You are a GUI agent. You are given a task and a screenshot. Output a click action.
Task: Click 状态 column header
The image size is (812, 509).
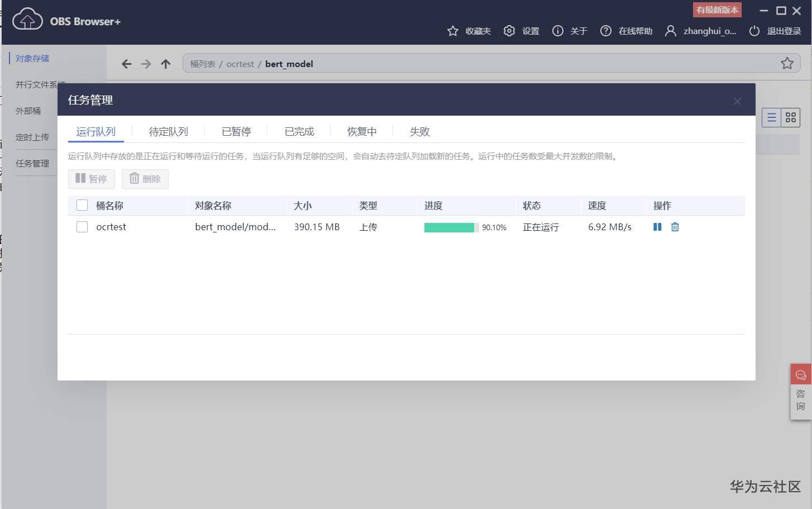point(532,206)
